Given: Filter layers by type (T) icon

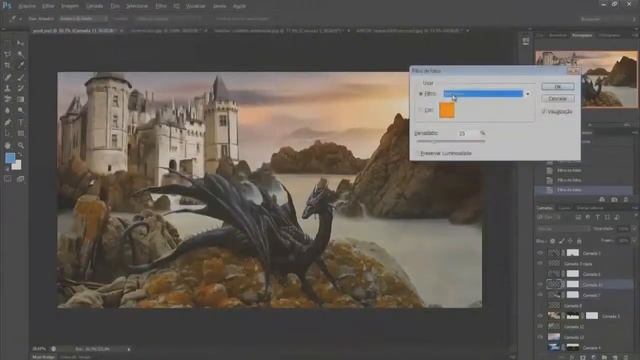Looking at the screenshot, I should tap(598, 218).
